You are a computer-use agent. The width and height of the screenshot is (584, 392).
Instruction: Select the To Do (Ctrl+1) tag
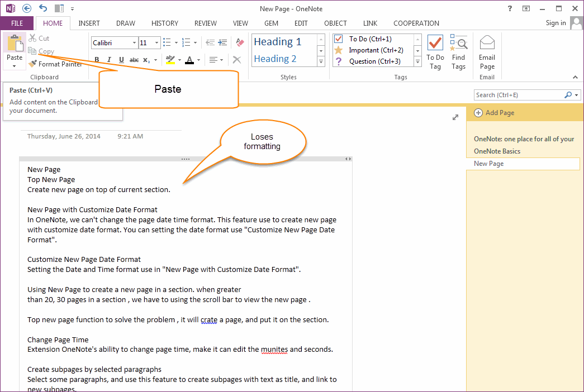click(x=373, y=39)
